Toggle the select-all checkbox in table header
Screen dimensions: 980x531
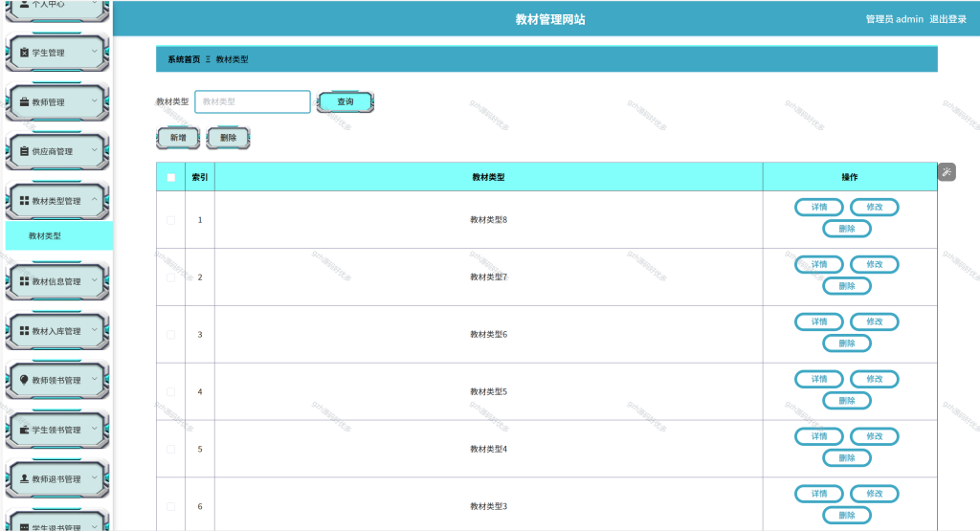(x=170, y=177)
